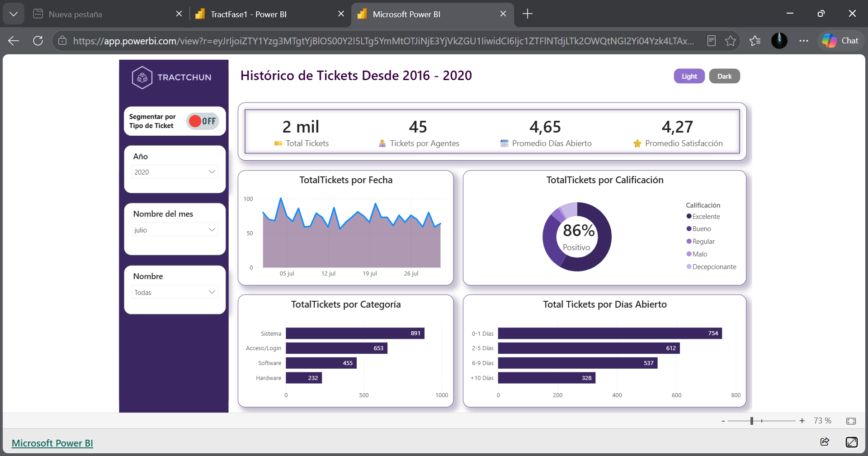Open the tab search dropdown arrow
Screen dimensions: 868x456
(x=14, y=14)
